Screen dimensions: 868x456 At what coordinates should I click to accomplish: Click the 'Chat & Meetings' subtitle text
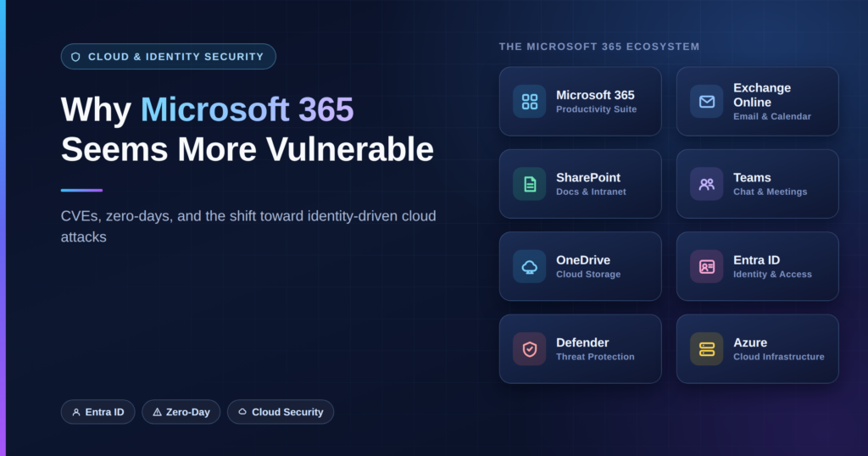click(x=770, y=192)
